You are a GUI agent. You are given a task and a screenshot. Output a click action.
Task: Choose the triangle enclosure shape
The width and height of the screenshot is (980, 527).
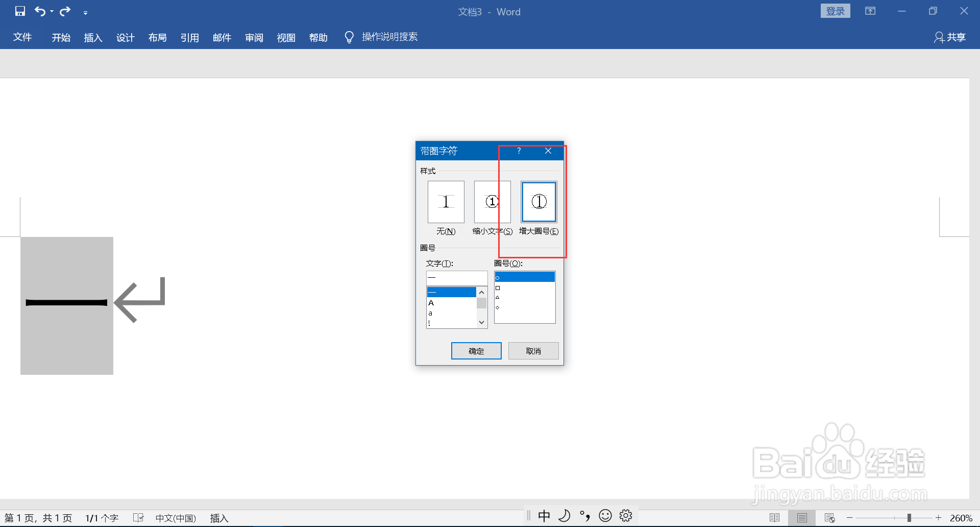pyautogui.click(x=525, y=297)
